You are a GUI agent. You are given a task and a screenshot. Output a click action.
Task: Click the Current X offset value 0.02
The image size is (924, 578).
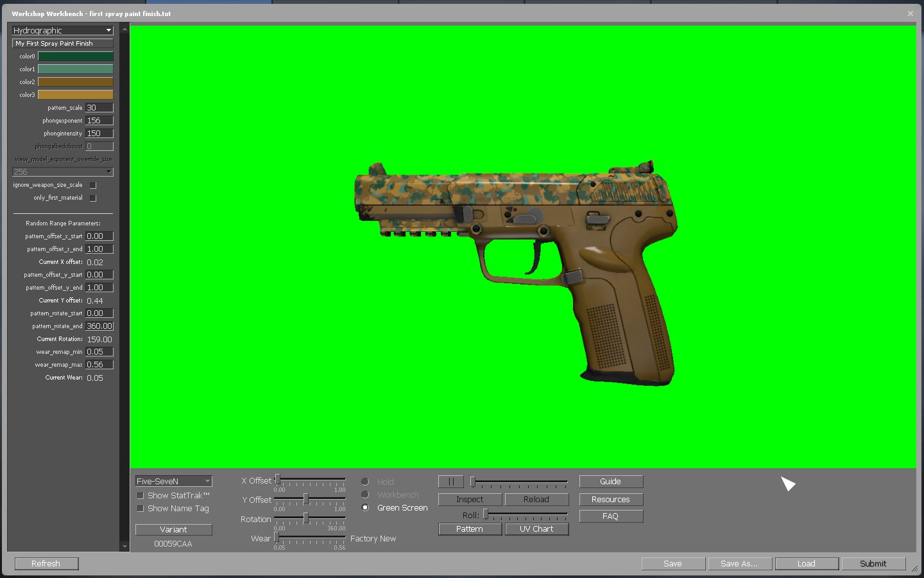click(x=95, y=262)
